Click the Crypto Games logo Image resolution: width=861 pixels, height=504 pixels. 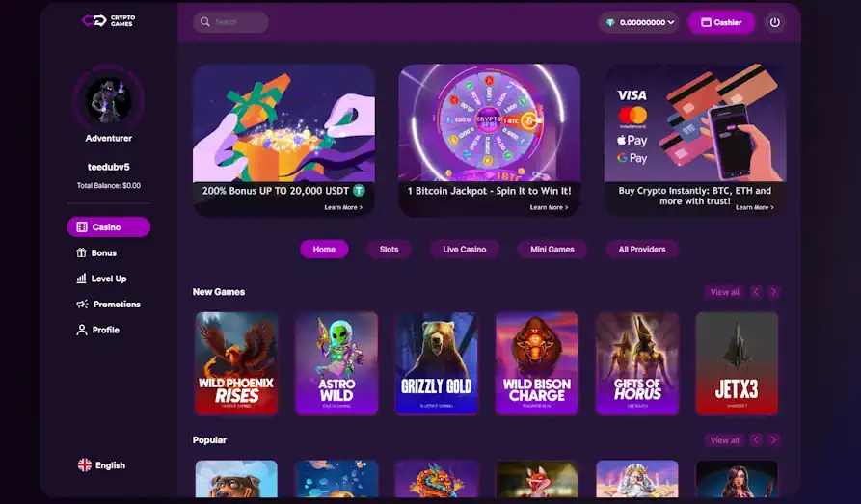(109, 21)
